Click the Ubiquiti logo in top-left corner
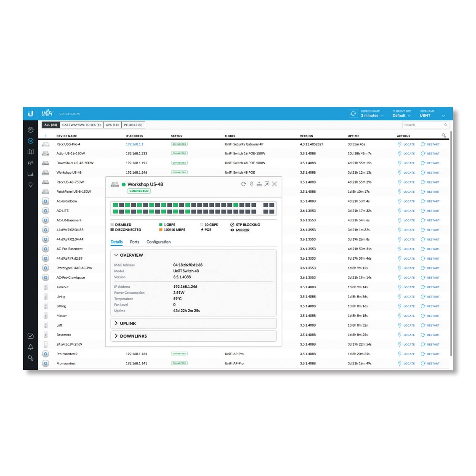The height and width of the screenshot is (476, 476). click(x=30, y=114)
